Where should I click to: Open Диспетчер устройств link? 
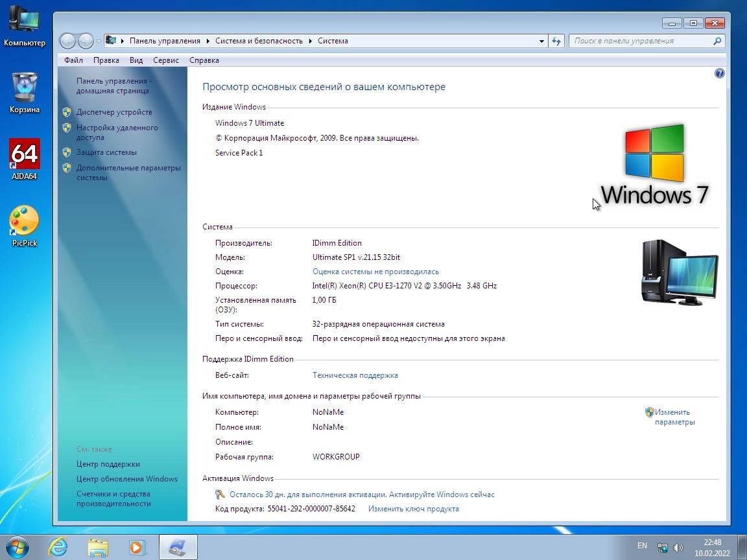coord(114,112)
